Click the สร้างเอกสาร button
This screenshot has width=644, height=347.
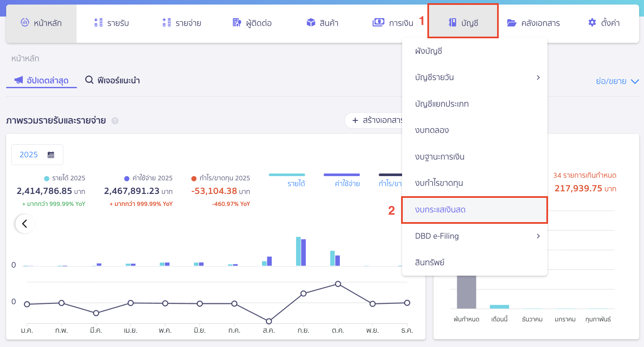coord(376,120)
